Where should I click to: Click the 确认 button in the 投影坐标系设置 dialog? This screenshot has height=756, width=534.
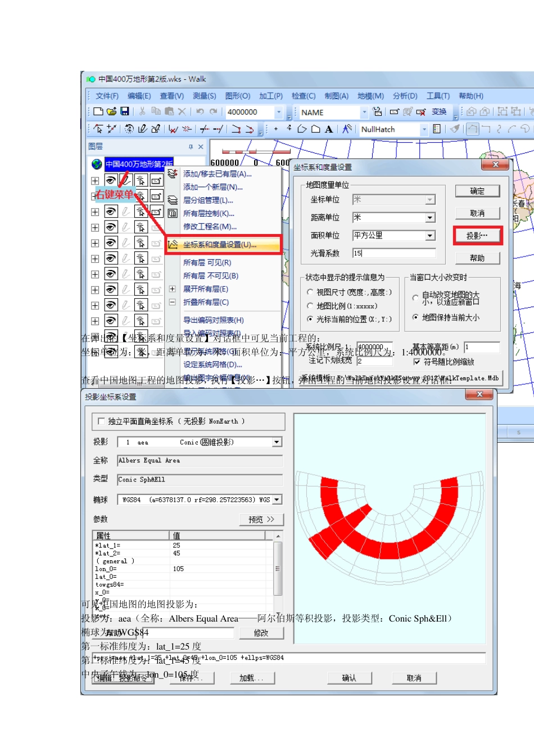pos(349,678)
